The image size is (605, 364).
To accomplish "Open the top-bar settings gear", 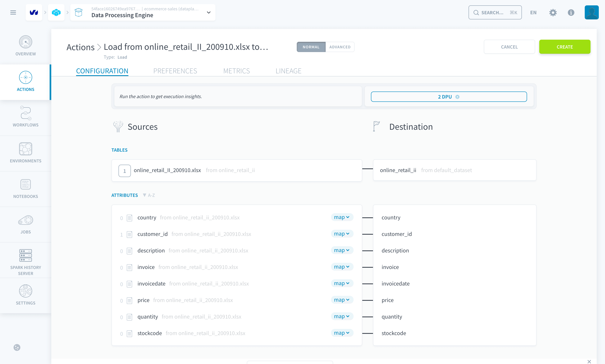I will pyautogui.click(x=553, y=13).
